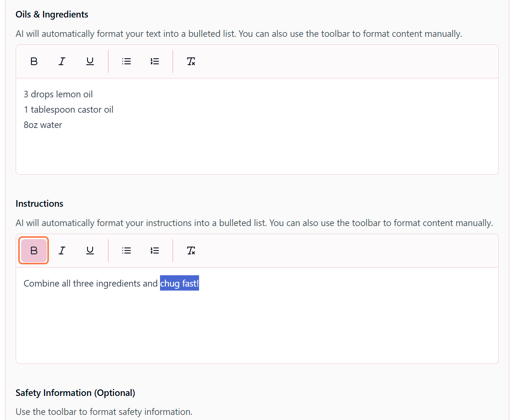Make Instructions text a bulleted list
Viewport: 514px width, 420px height.
(126, 250)
